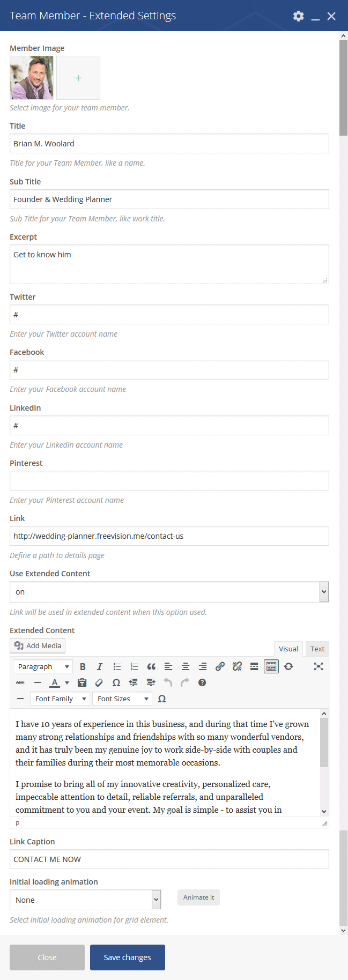Insert a blockquote in Extended Content
The height and width of the screenshot is (980, 348).
click(151, 666)
